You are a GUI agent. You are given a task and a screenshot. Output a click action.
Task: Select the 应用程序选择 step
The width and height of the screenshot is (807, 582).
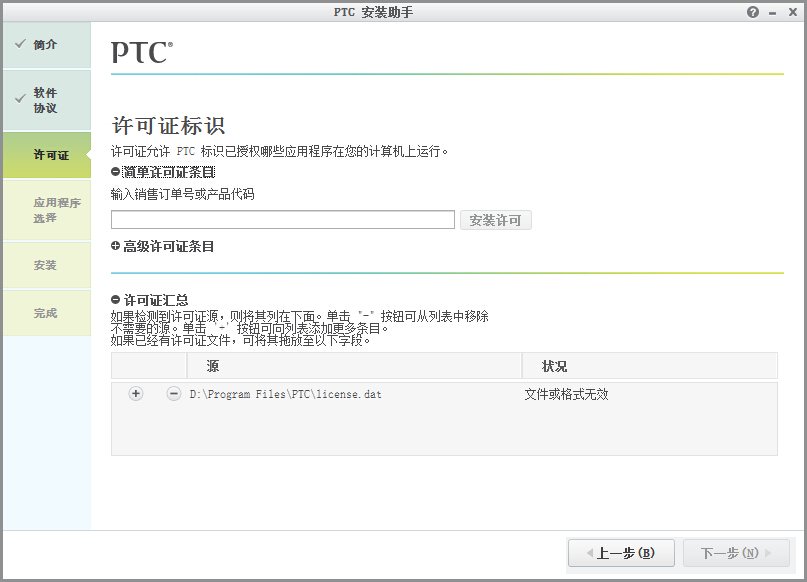tap(47, 210)
